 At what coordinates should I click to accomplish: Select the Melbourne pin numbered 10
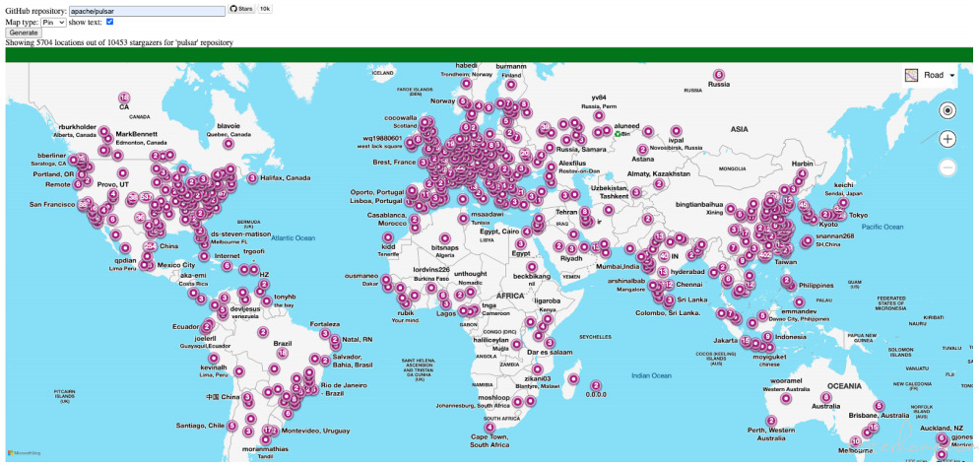[856, 441]
